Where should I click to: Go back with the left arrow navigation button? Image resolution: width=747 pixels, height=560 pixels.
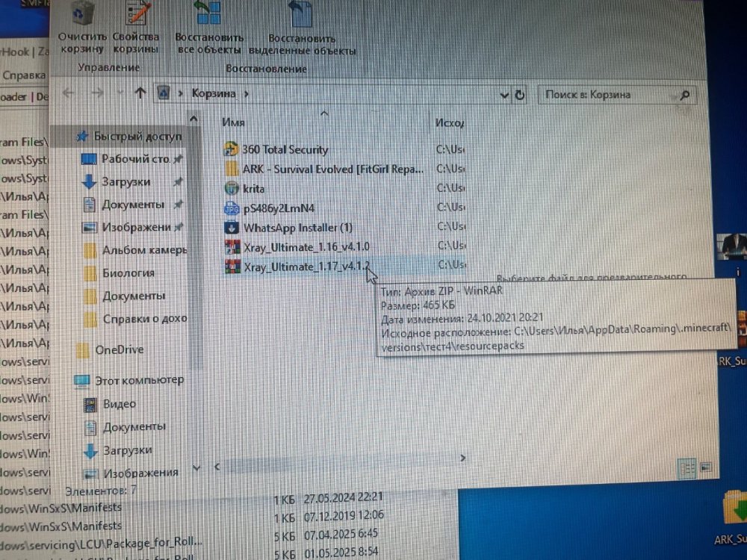tap(69, 93)
